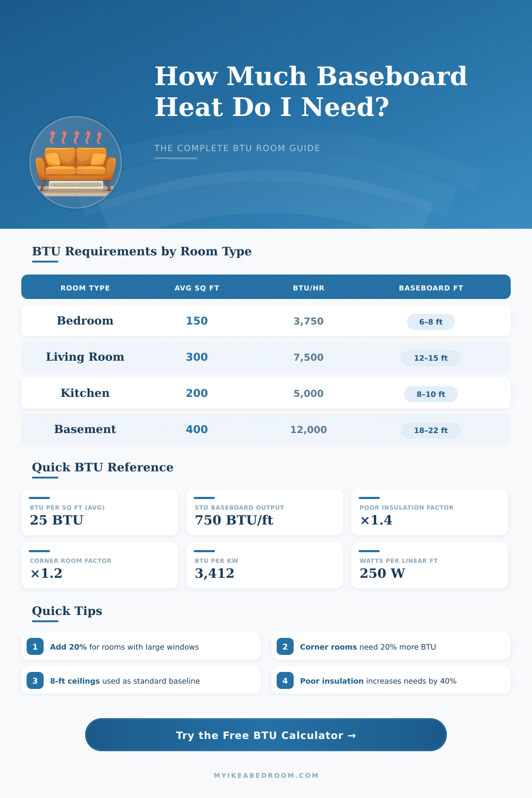Click the 8-10 ft Kitchen capsule indicator
The height and width of the screenshot is (798, 532).
431,394
